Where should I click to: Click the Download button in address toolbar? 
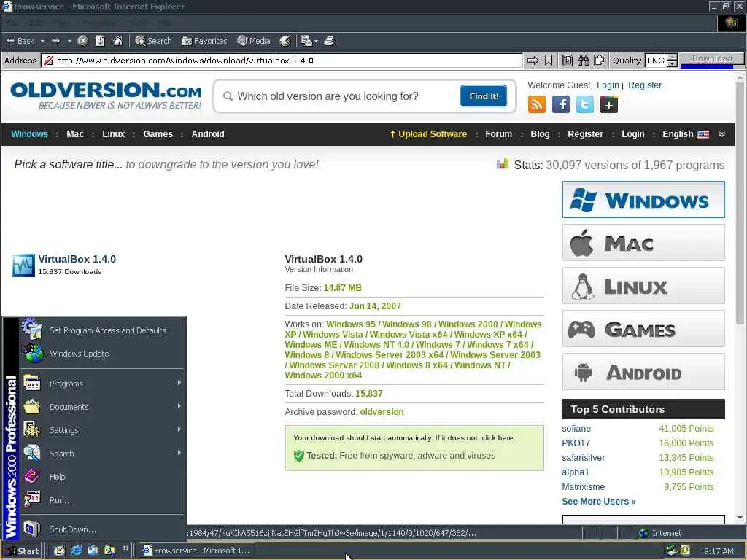[x=712, y=58]
